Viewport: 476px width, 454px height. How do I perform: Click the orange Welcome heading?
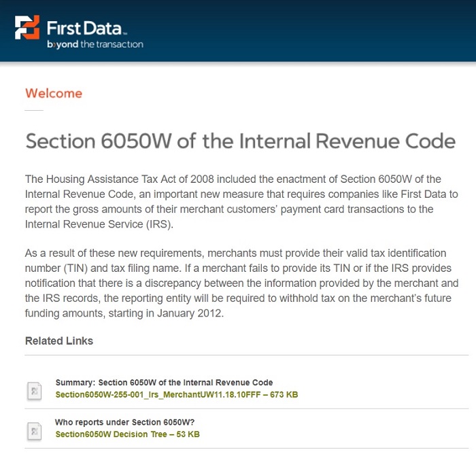coord(54,93)
